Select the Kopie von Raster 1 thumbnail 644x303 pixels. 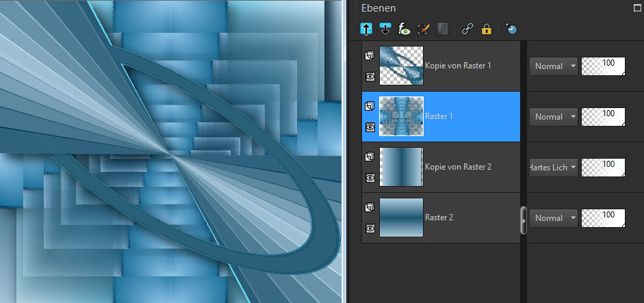(401, 66)
